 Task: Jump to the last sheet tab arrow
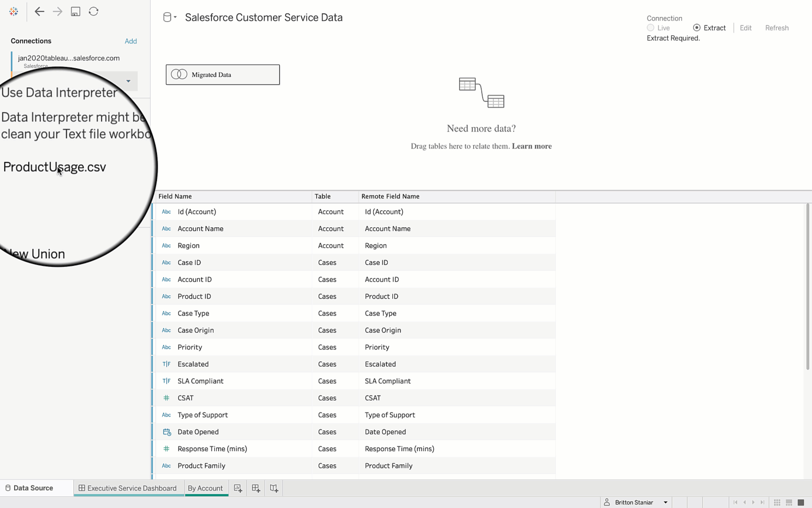pyautogui.click(x=762, y=502)
